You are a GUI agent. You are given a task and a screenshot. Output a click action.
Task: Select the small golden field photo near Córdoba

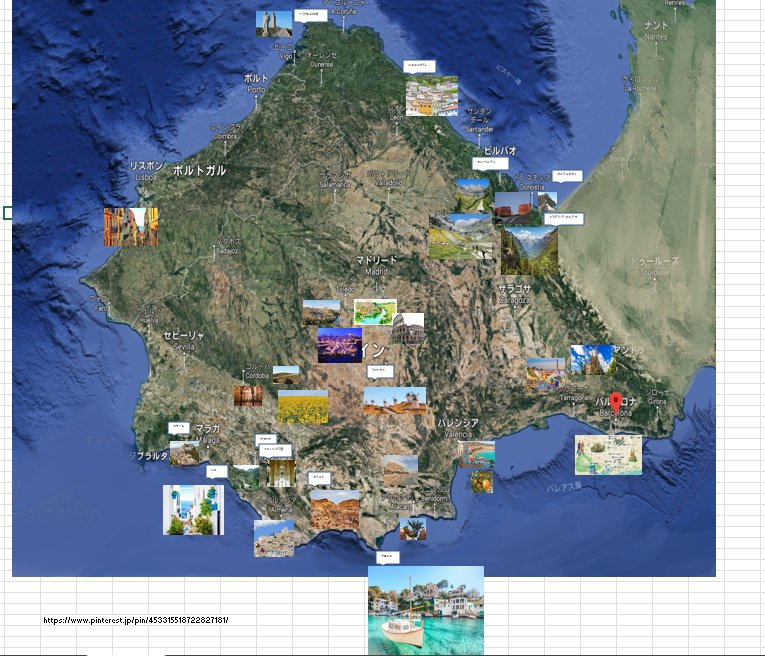point(286,375)
